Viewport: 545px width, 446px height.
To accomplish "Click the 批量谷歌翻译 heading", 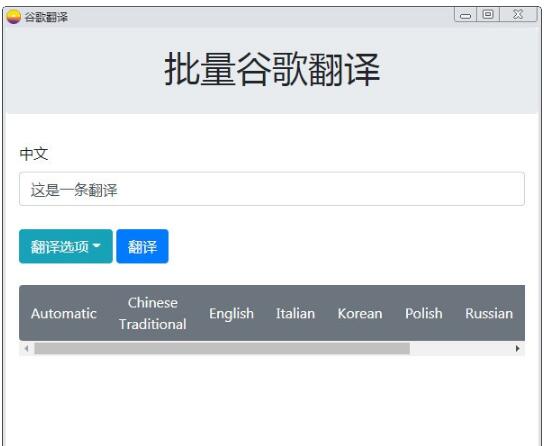I will tap(272, 69).
